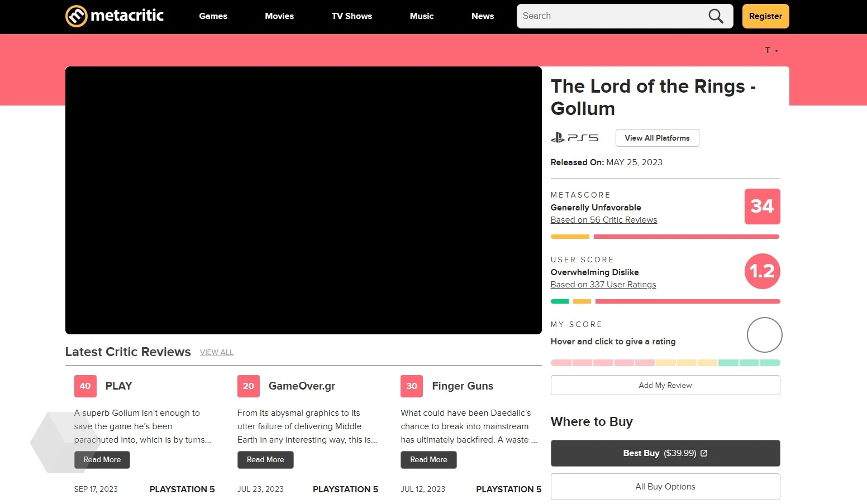The height and width of the screenshot is (504, 867).
Task: Click View All Platforms button
Action: coord(657,138)
